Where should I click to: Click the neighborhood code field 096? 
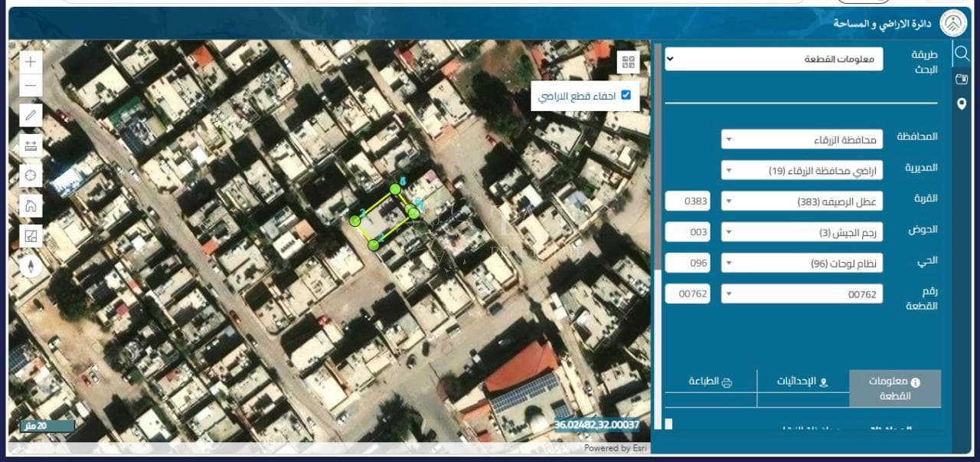688,264
